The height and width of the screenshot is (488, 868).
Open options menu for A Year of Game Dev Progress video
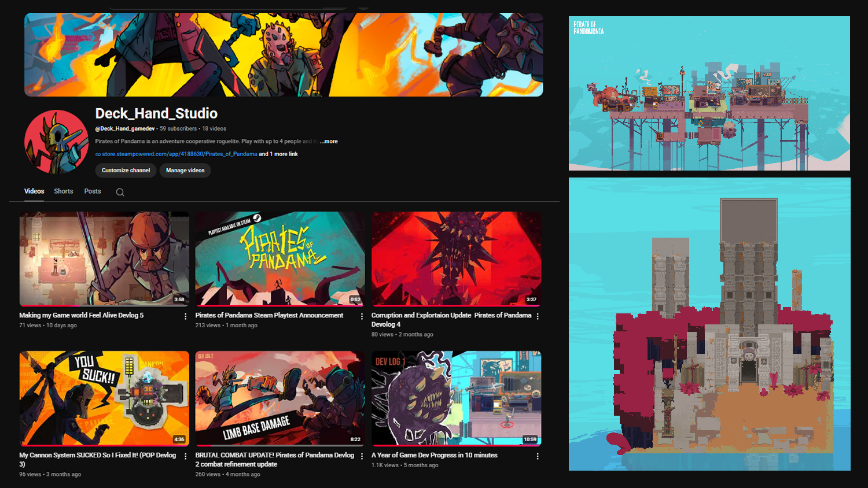(x=538, y=456)
